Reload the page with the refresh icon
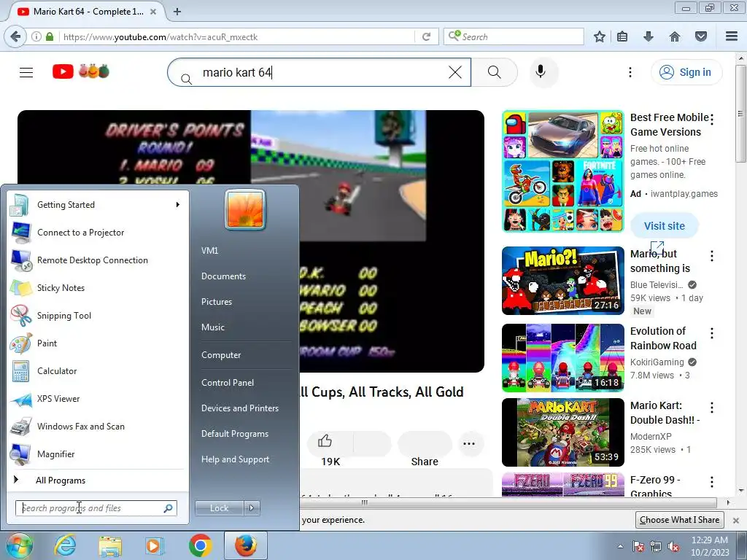Screen dimensions: 747x560 pyautogui.click(x=426, y=36)
